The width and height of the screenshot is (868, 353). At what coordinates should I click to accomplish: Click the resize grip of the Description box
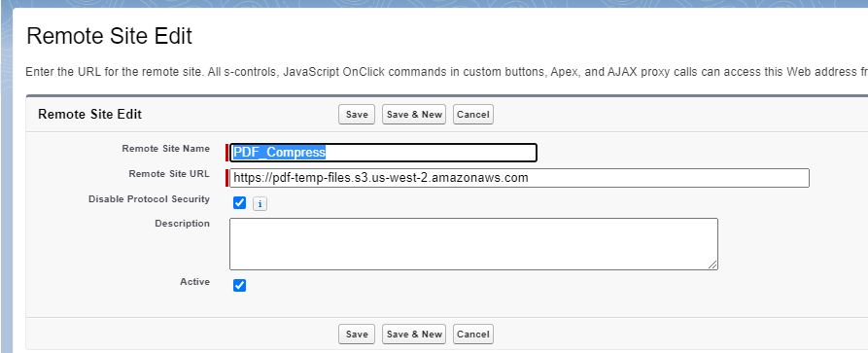712,265
